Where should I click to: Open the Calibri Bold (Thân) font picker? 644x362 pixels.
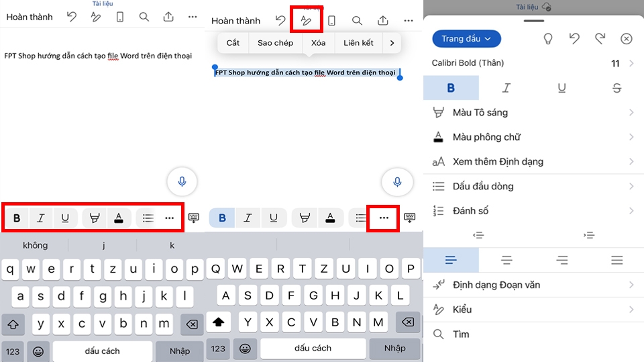pos(468,63)
